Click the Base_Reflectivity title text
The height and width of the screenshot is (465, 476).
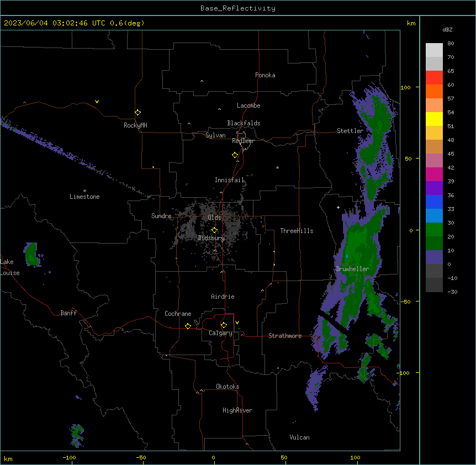tap(238, 8)
